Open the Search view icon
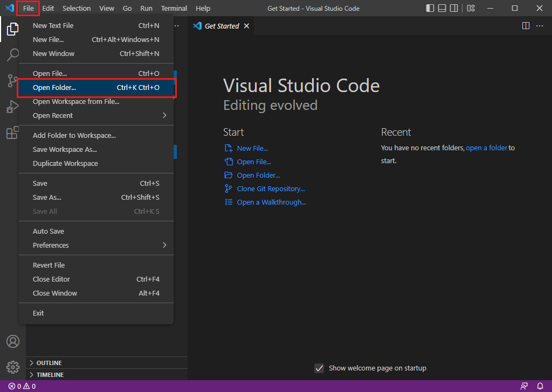 pos(13,54)
